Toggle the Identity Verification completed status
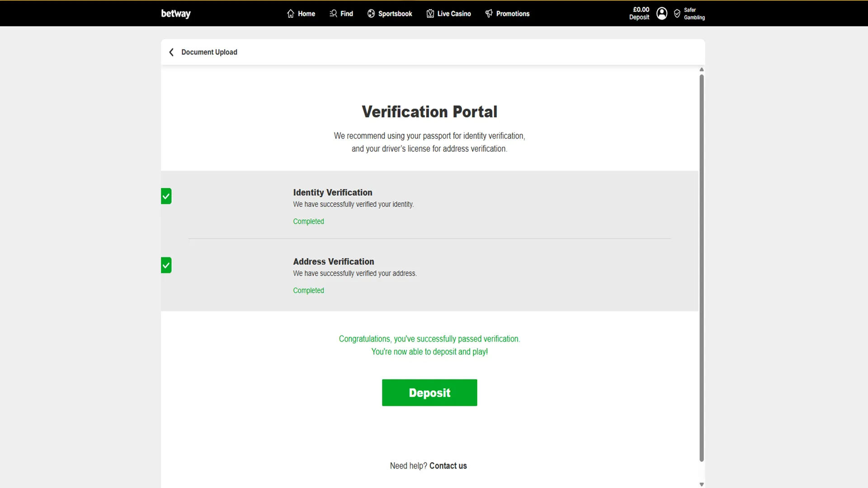The height and width of the screenshot is (488, 868). 308,221
